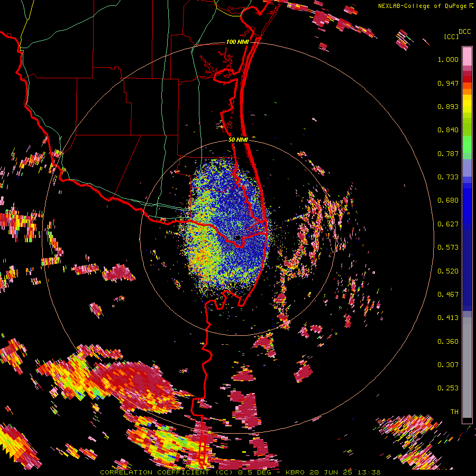Click the 13:38 timestamp in caption
This screenshot has width=476, height=476.
[369, 472]
